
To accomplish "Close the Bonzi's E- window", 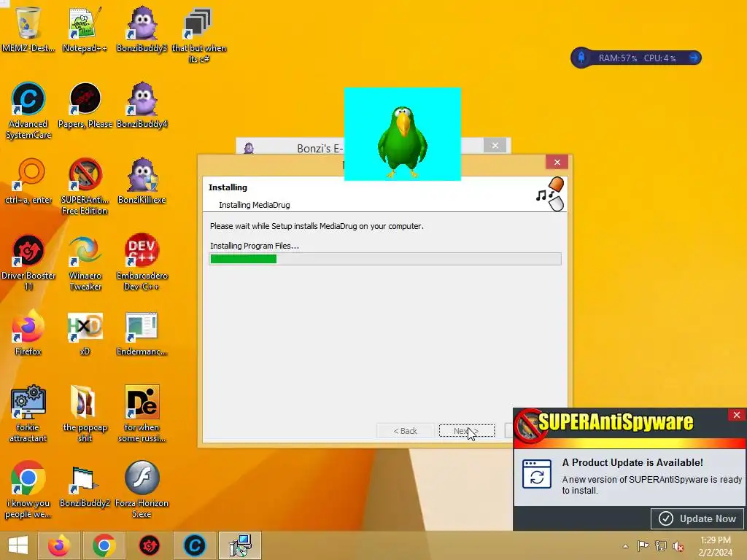I will (x=495, y=145).
